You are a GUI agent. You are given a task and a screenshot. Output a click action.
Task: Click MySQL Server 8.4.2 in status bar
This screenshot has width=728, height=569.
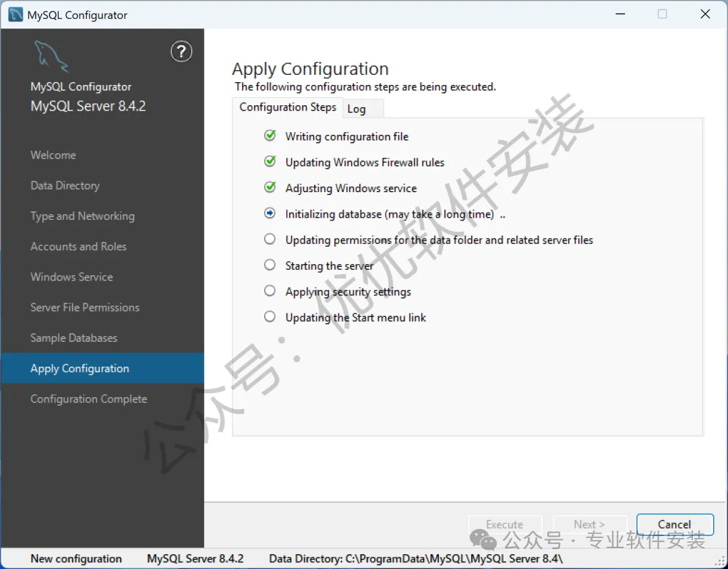click(x=195, y=559)
